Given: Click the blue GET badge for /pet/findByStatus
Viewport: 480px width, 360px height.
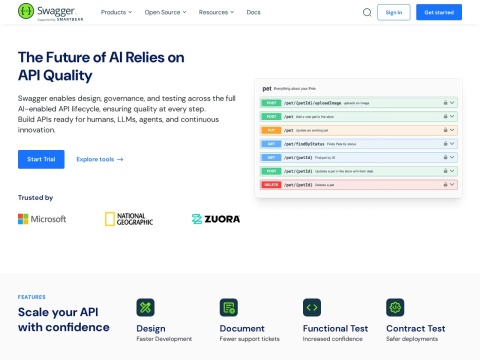Looking at the screenshot, I should pos(271,144).
